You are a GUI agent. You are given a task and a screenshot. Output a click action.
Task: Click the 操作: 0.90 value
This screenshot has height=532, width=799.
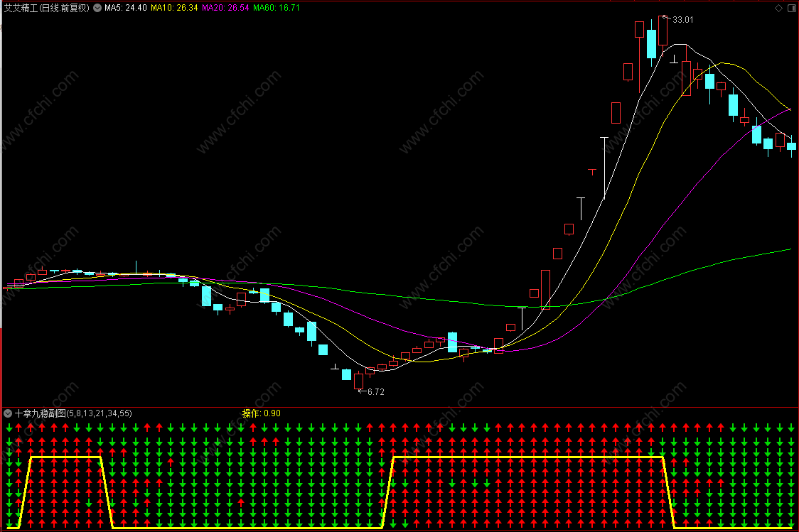tap(261, 413)
